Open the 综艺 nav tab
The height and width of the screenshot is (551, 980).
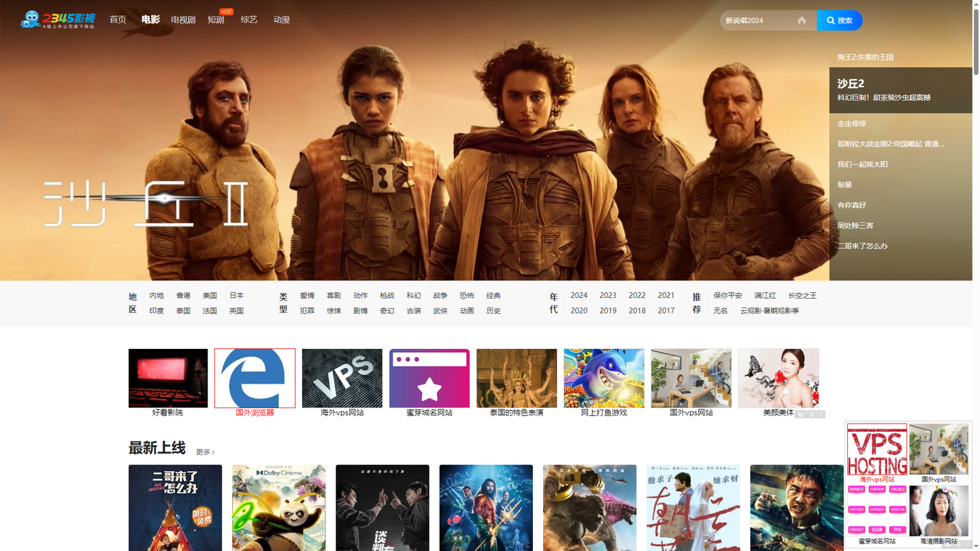(x=249, y=20)
